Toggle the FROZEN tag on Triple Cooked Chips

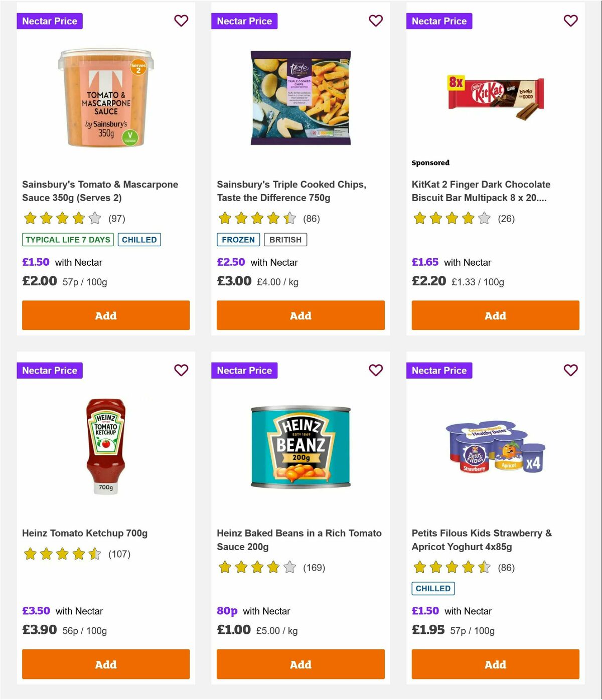[x=239, y=240]
